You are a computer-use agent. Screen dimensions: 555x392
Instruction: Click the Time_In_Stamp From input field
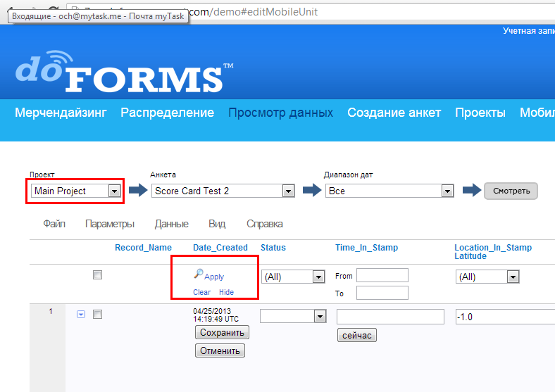coord(382,275)
